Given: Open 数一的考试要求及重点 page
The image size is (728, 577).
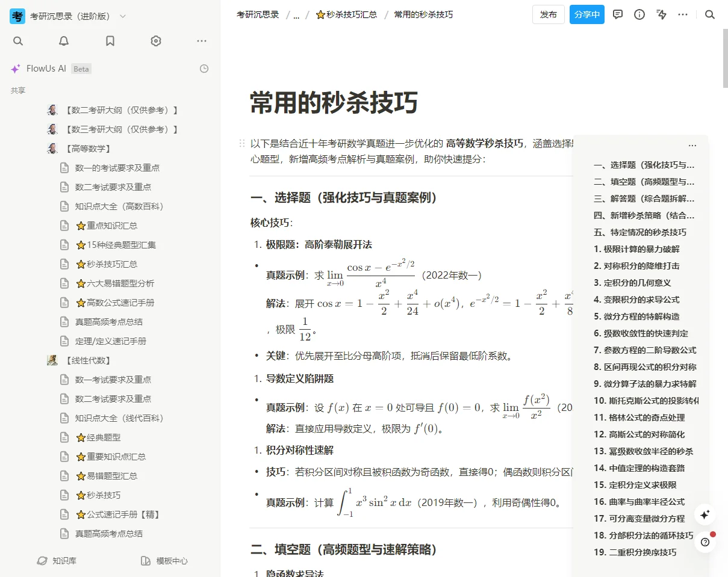Looking at the screenshot, I should point(117,168).
